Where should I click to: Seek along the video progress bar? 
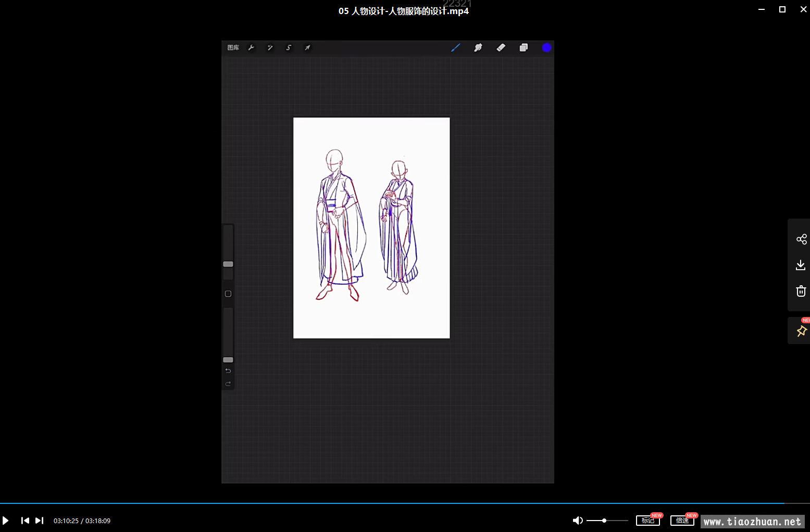405,503
